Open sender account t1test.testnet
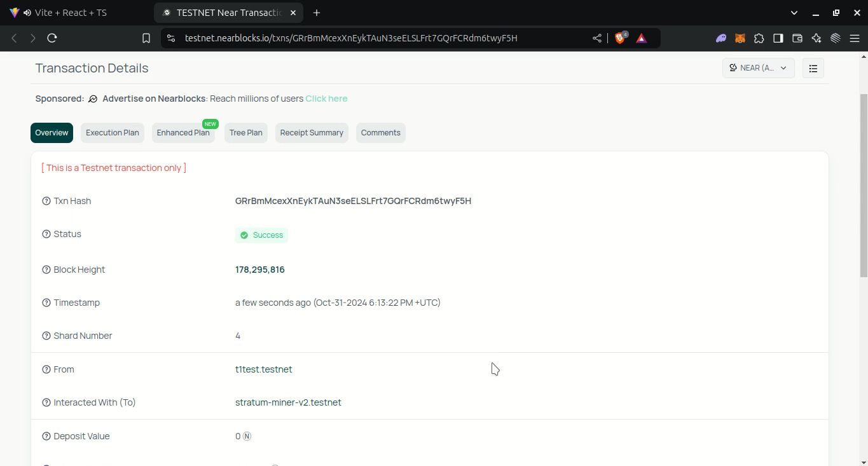This screenshot has width=868, height=466. (x=264, y=369)
